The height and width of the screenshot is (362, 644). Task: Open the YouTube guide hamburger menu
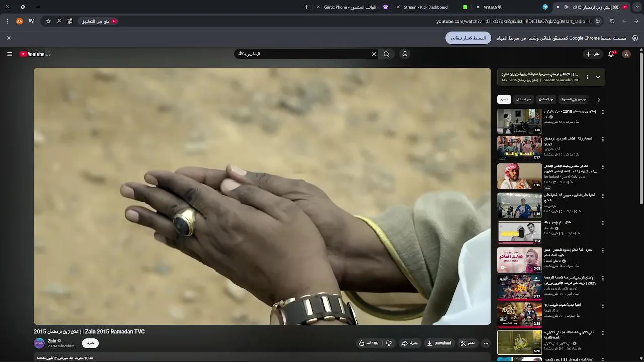click(x=9, y=54)
